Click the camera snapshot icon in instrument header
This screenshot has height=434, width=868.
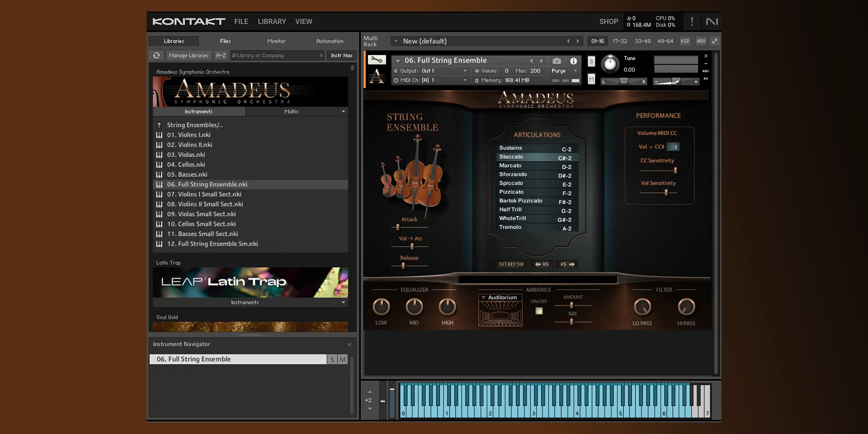[x=556, y=61]
